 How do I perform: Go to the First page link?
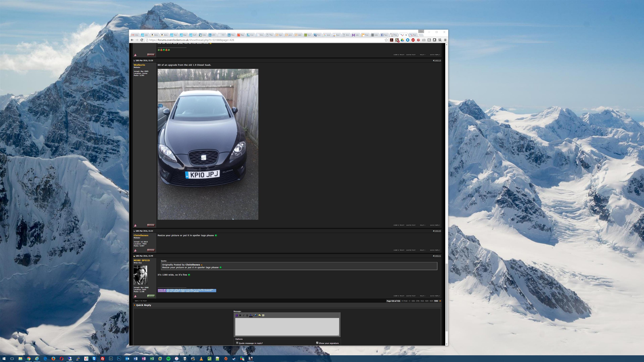[x=405, y=301]
